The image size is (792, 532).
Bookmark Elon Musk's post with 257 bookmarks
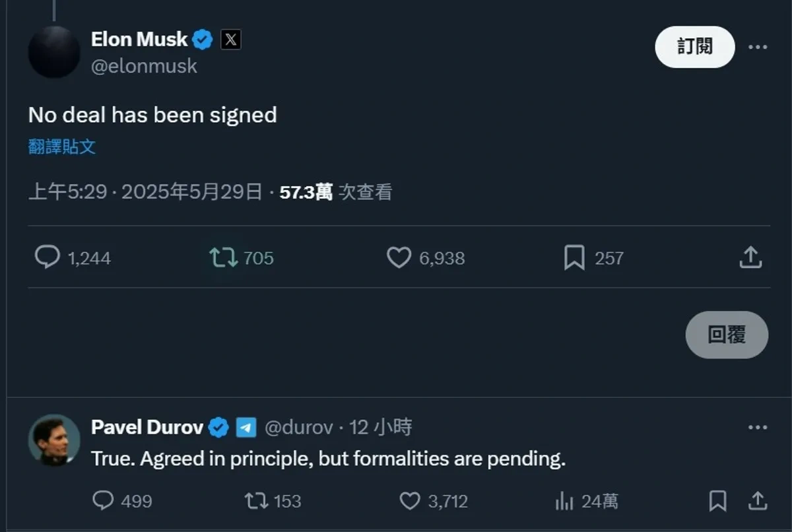click(574, 257)
